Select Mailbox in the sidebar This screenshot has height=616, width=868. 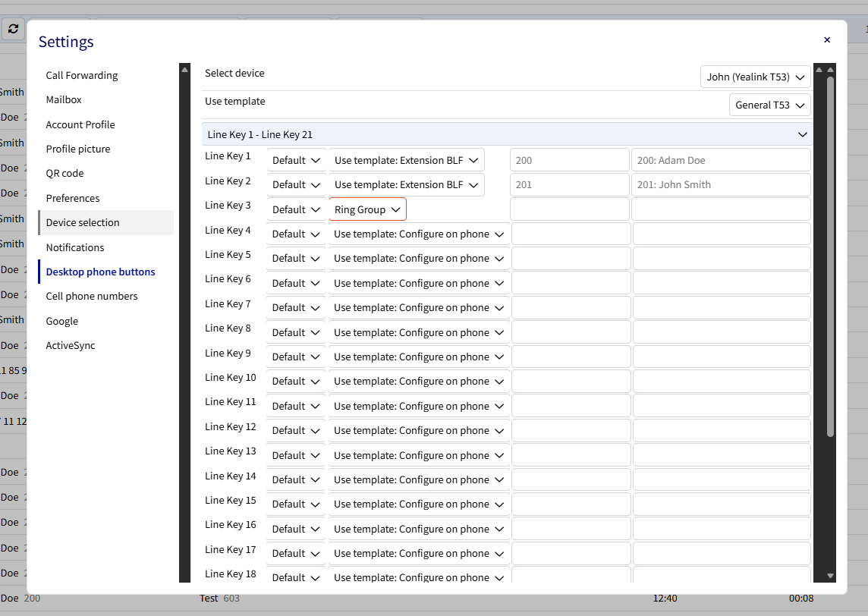(x=64, y=99)
